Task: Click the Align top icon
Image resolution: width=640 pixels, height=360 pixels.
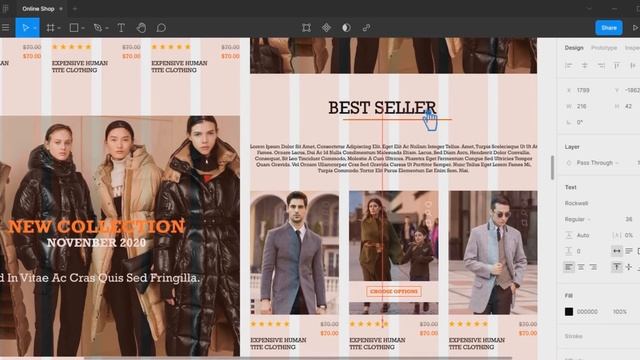Action: [x=617, y=65]
